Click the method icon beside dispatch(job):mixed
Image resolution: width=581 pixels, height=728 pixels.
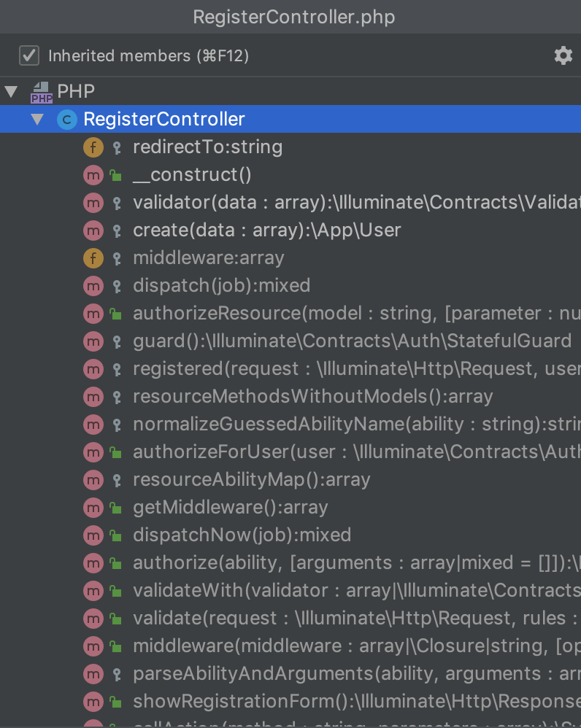(x=93, y=286)
